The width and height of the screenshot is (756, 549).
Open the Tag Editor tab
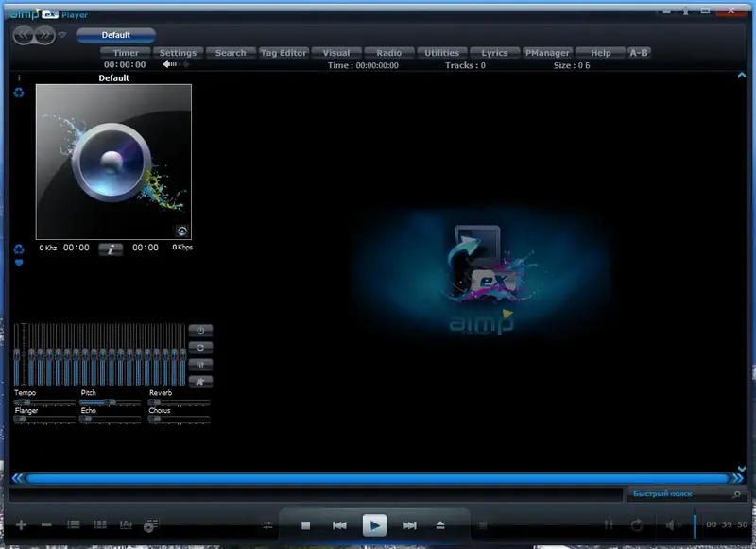tap(283, 53)
